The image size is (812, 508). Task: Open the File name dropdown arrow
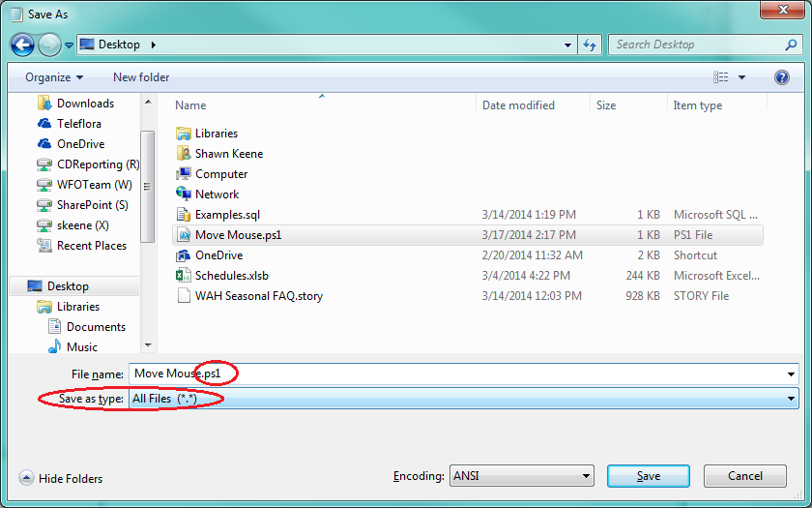791,374
